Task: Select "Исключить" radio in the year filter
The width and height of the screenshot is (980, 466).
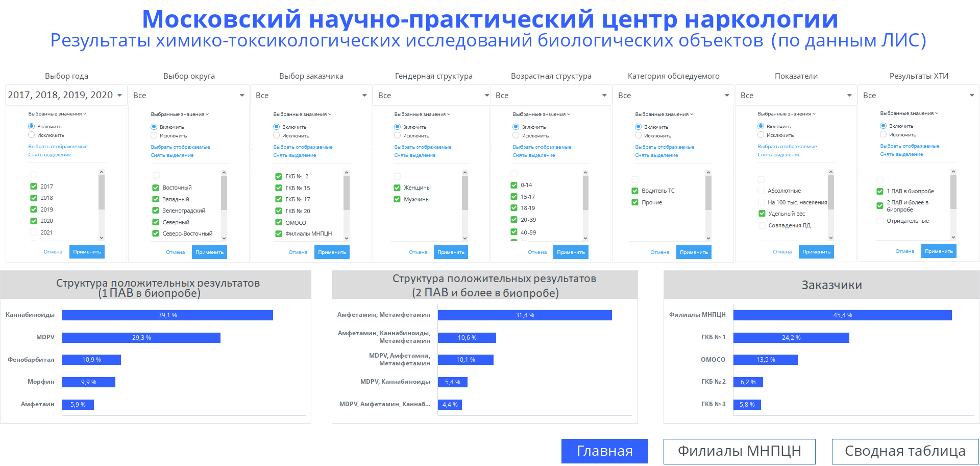Action: click(x=32, y=135)
